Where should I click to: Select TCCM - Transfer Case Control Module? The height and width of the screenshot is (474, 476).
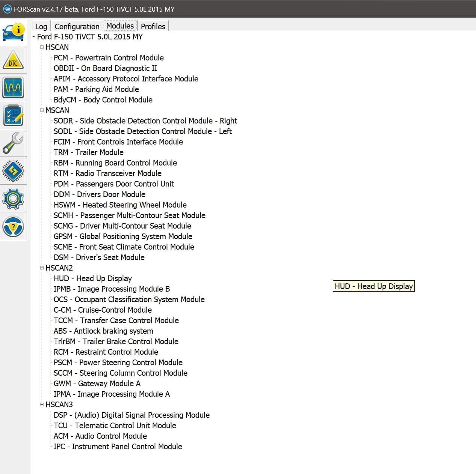pyautogui.click(x=116, y=321)
